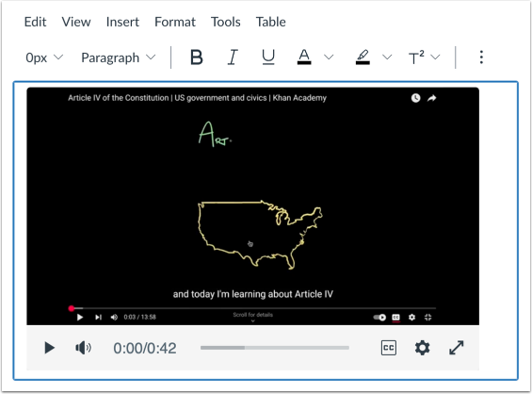Image resolution: width=532 pixels, height=394 pixels.
Task: Toggle underline formatting
Action: tap(268, 57)
